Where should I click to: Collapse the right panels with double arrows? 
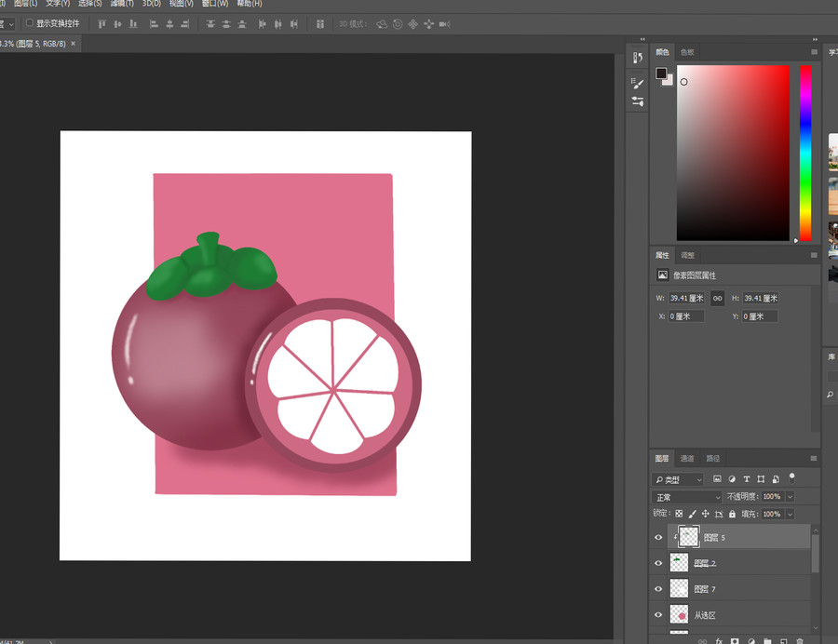[815, 39]
